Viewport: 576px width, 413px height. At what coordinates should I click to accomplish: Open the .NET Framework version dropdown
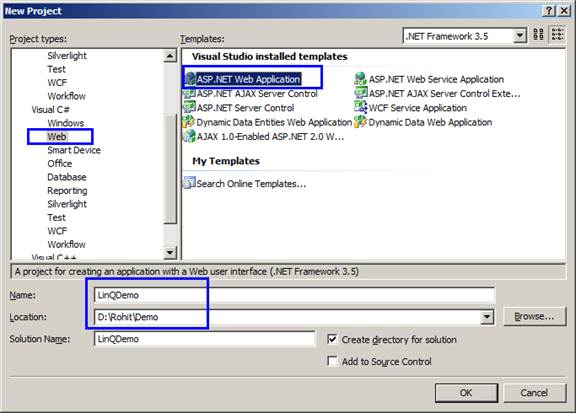point(519,36)
